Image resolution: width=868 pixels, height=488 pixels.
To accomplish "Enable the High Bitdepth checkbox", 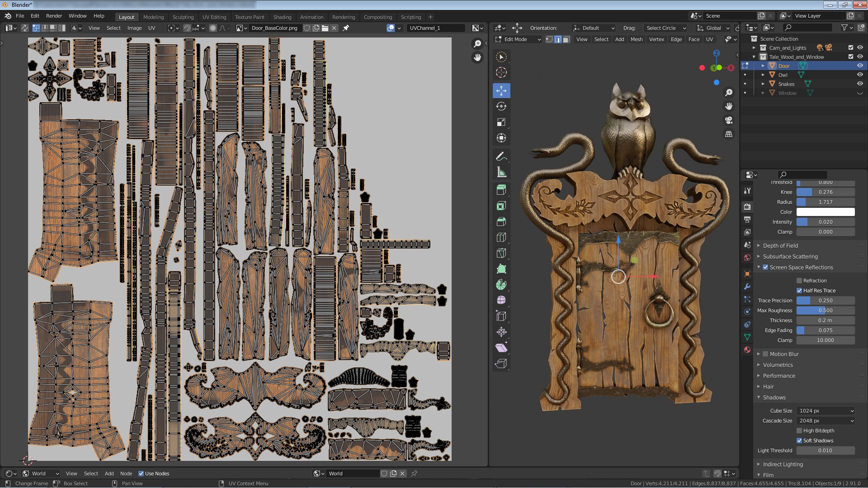I will pyautogui.click(x=799, y=431).
